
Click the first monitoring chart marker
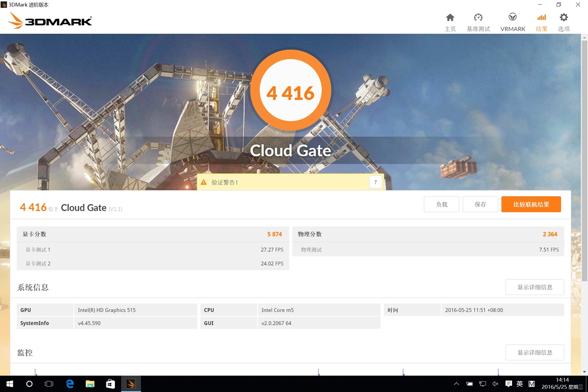35,372
